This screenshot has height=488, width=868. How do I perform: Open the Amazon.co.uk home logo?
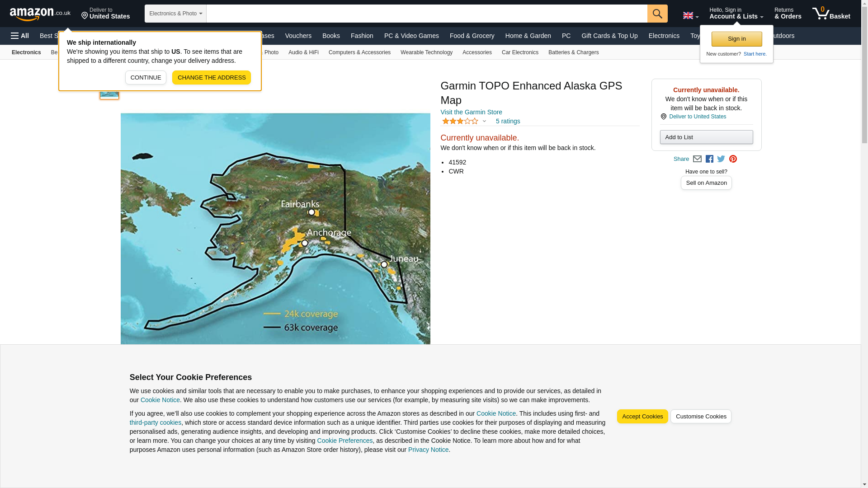click(40, 14)
